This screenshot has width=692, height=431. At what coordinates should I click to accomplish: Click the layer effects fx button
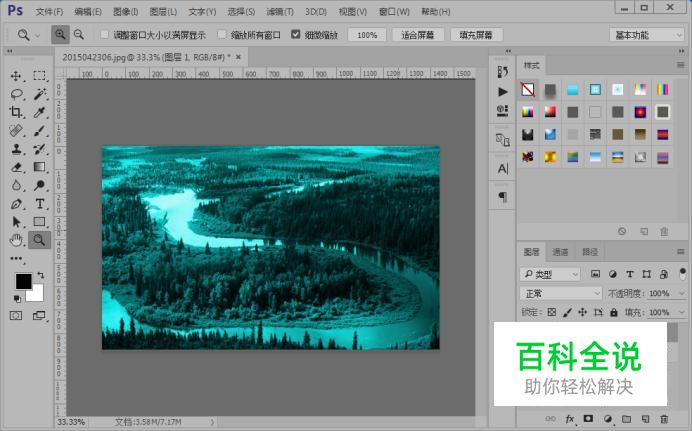coord(570,419)
